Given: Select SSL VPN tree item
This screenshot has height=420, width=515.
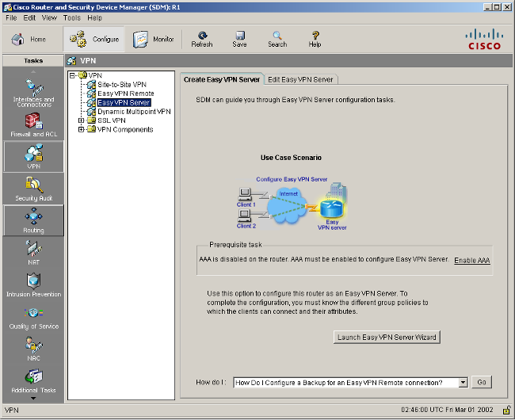Looking at the screenshot, I should click(112, 120).
